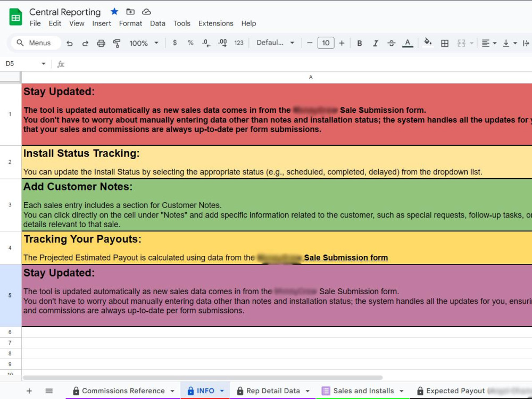Viewport: 532px width, 399px height.
Task: Open the View menu
Action: [x=77, y=23]
